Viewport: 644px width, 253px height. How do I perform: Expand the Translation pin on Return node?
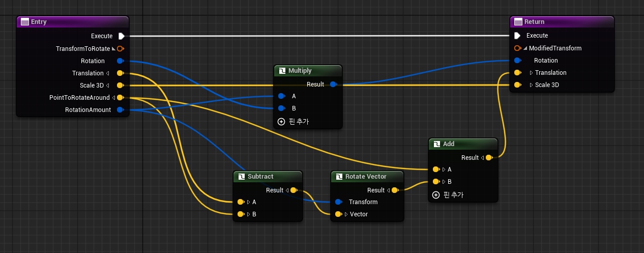pyautogui.click(x=532, y=73)
